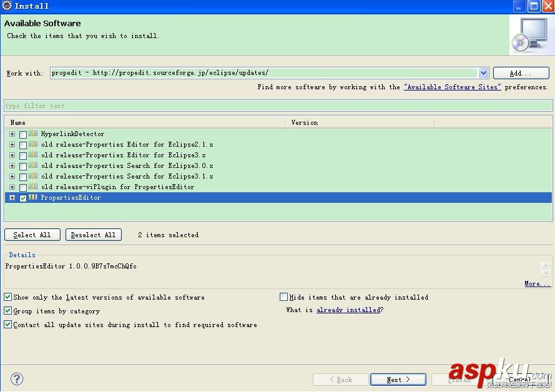Viewport: 555px width, 392px height.
Task: Select 'old release-viPlugin for PropertiesEditor' text
Action: point(117,187)
